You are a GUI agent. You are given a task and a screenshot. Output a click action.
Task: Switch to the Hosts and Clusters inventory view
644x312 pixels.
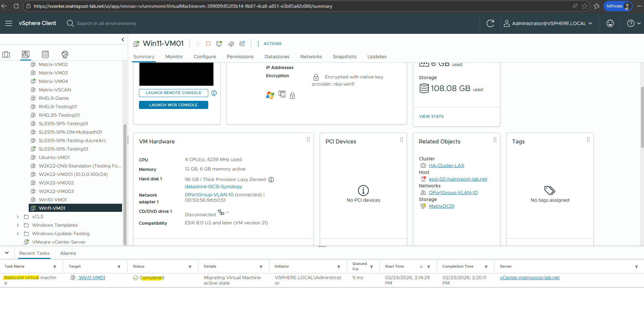point(6,54)
